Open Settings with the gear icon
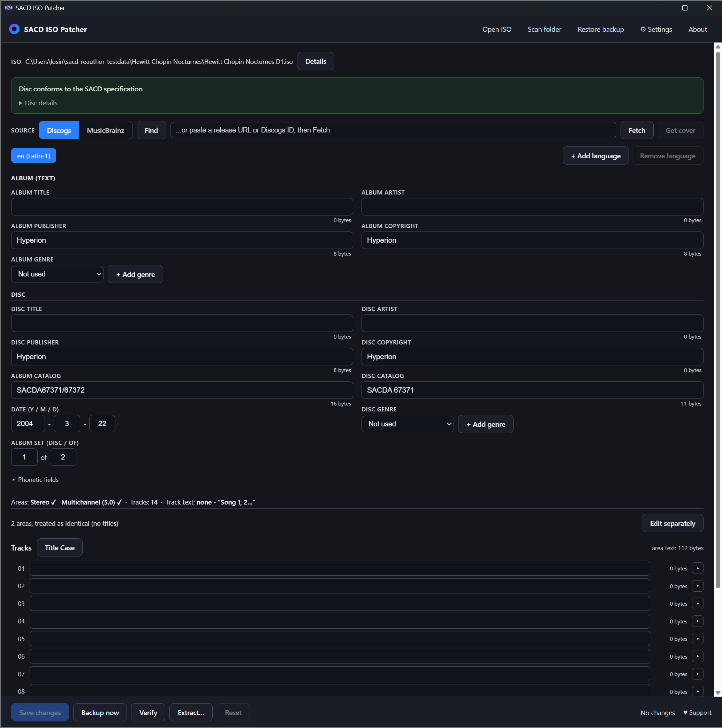722x728 pixels. pyautogui.click(x=656, y=29)
